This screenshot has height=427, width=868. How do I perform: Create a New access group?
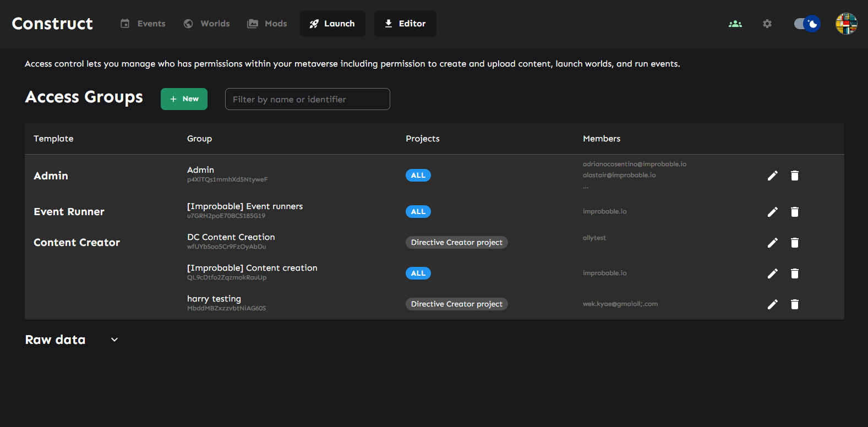coord(184,99)
